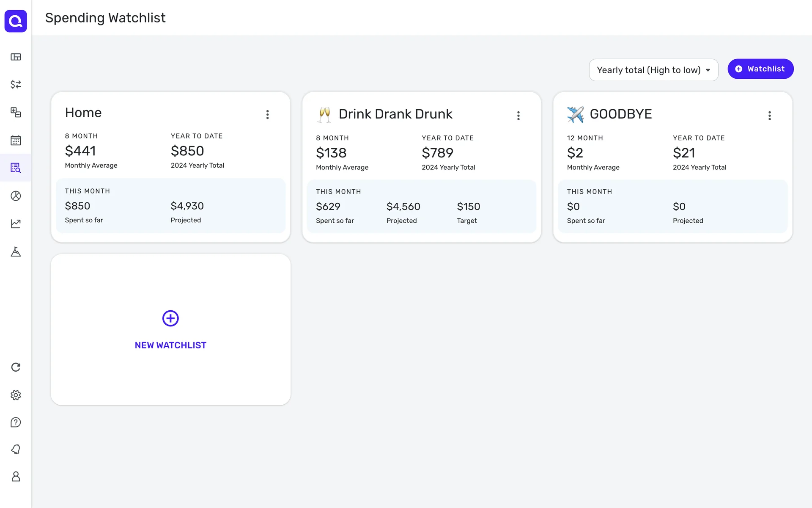Viewport: 812px width, 508px height.
Task: Open the help question mark icon
Action: point(16,422)
